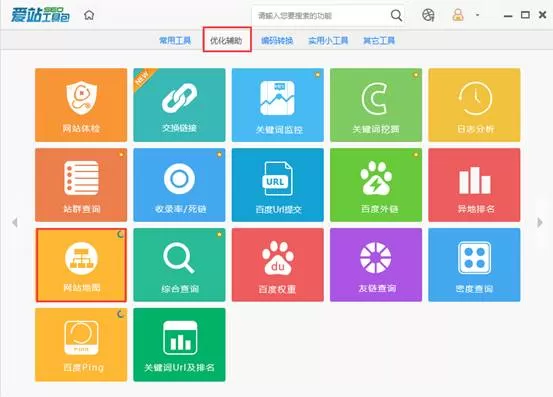Click the user account icon
This screenshot has height=397, width=553.
pos(458,15)
